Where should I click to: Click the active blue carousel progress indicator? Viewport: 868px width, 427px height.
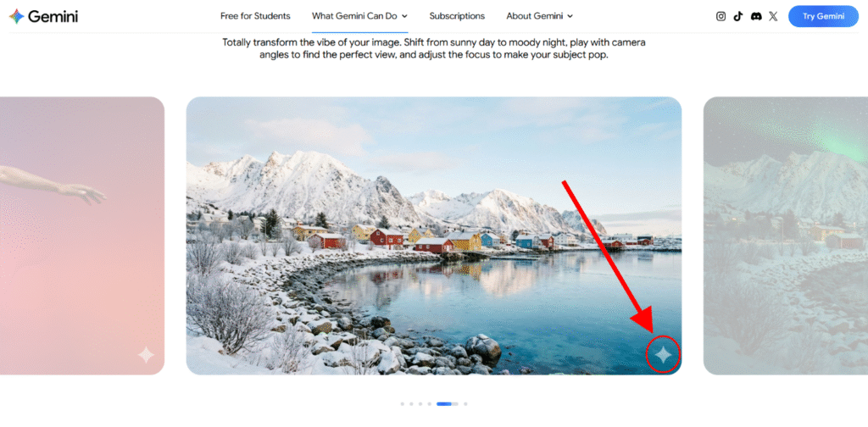coord(448,404)
